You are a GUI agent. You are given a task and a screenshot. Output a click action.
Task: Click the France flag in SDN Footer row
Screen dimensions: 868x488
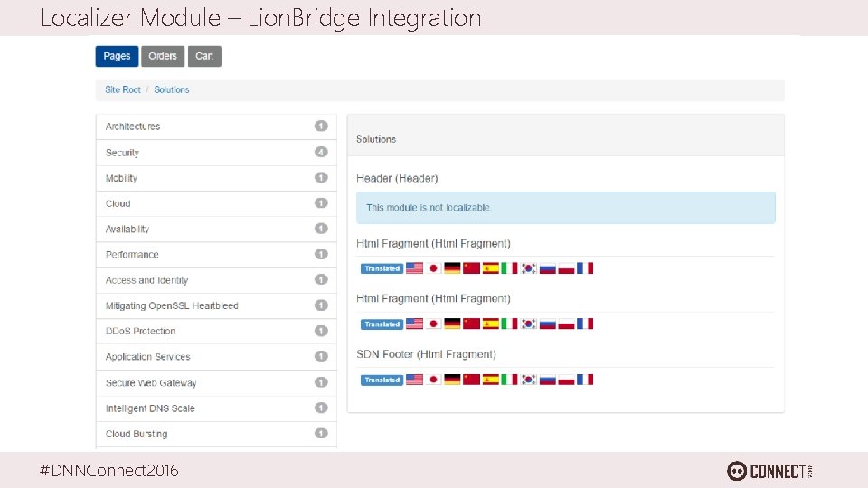pyautogui.click(x=585, y=380)
